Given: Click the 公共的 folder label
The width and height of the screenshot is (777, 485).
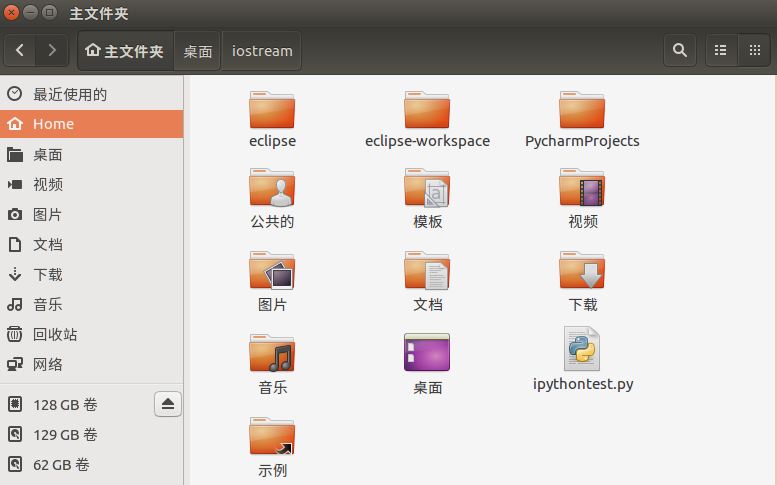Looking at the screenshot, I should tap(272, 221).
